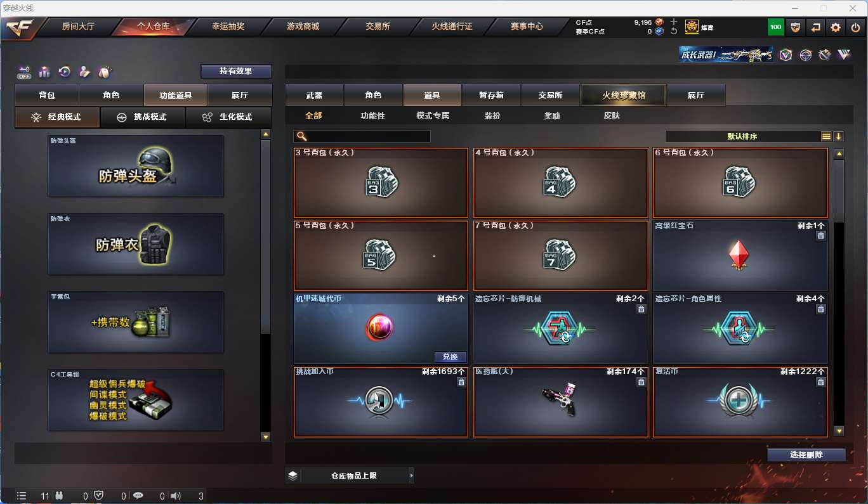
Task: Switch to the 游戏商城 tab
Action: [x=303, y=27]
